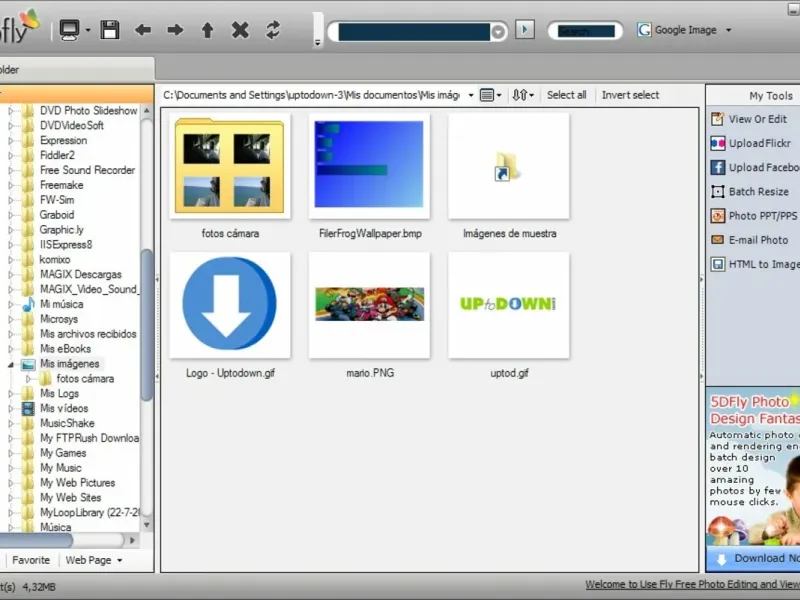Image resolution: width=800 pixels, height=600 pixels.
Task: Click the Welcome to Use Fly link
Action: coord(692,585)
